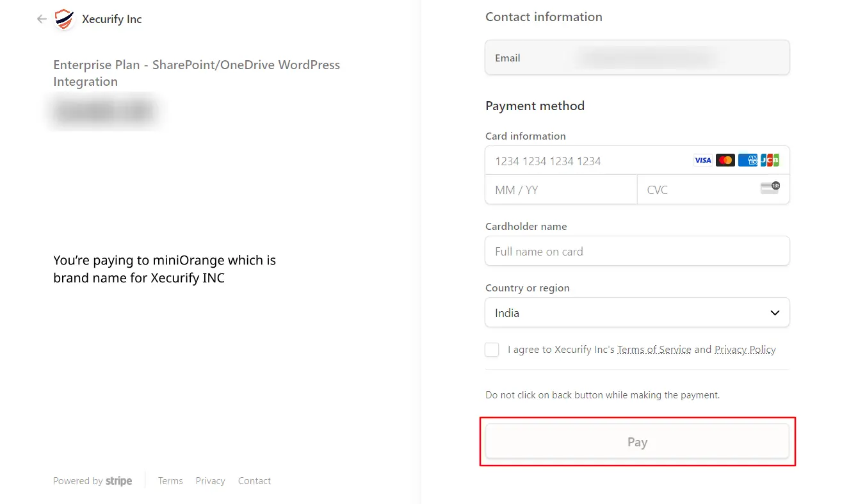Open the footer Contact link
Image resolution: width=842 pixels, height=504 pixels.
[254, 481]
